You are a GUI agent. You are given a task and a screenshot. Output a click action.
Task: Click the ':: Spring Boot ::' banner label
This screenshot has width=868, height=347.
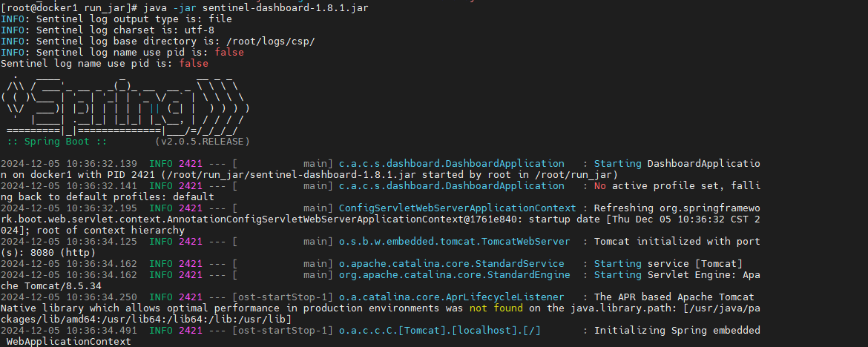pos(57,141)
